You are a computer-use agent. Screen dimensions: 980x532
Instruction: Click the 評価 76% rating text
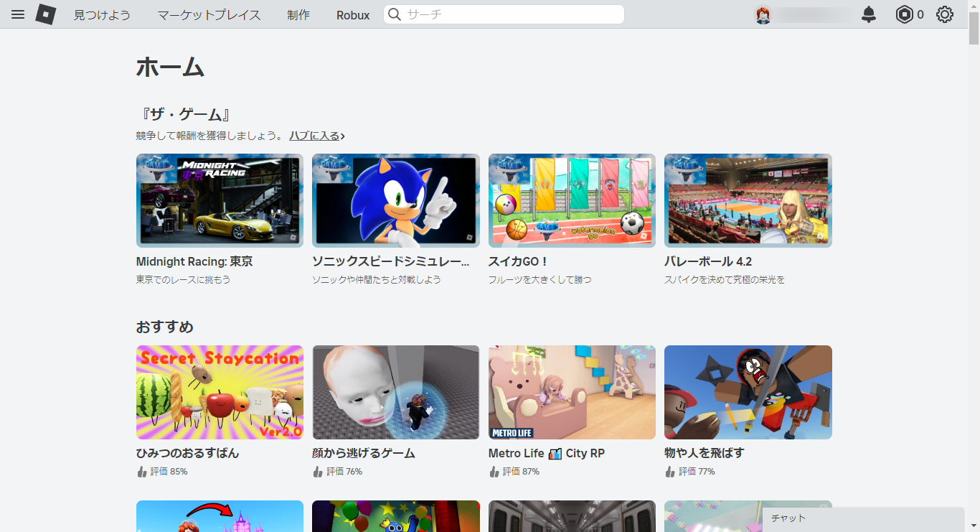coord(345,472)
